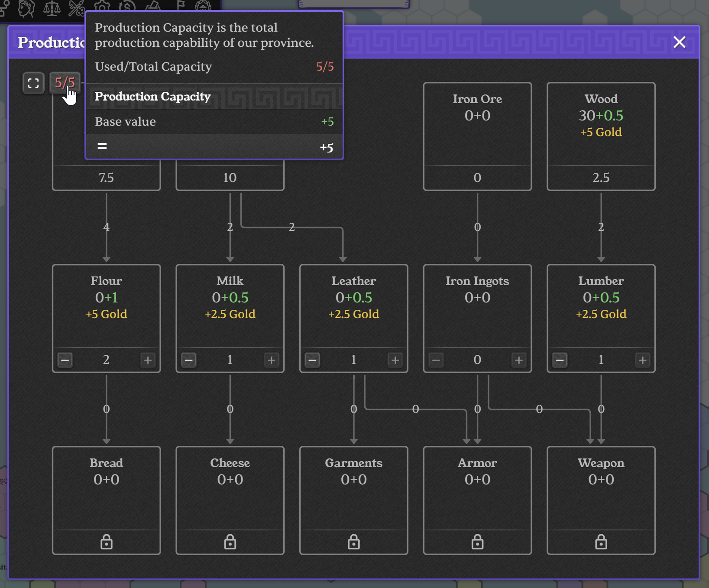Click the Milk '+2.5 Gold' income text
The width and height of the screenshot is (709, 588).
(x=230, y=314)
